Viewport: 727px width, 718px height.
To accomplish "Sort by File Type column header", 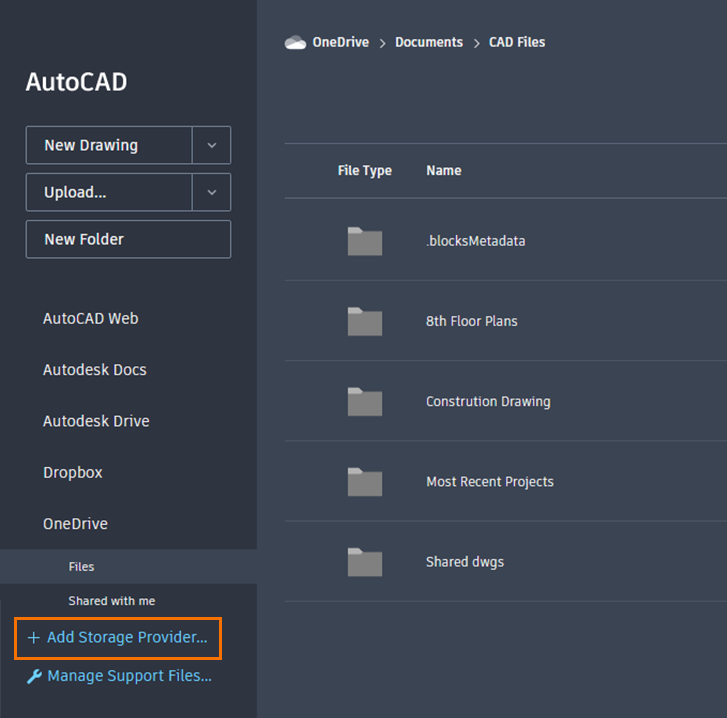I will (x=365, y=170).
